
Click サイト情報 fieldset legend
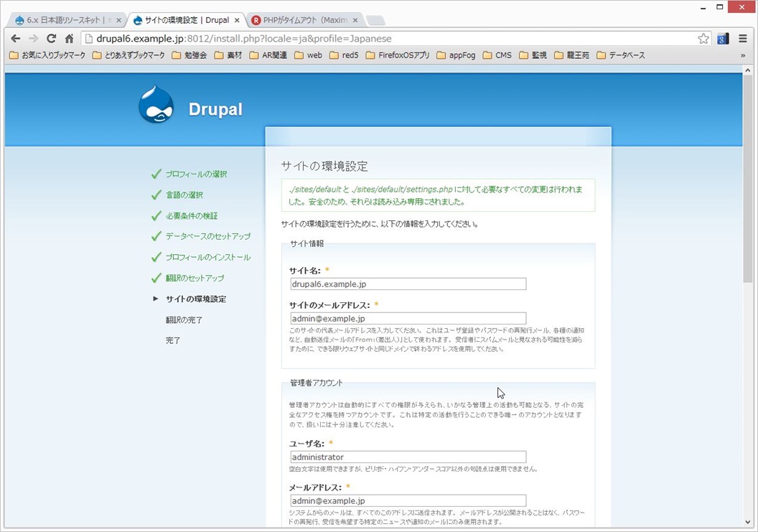pos(307,243)
